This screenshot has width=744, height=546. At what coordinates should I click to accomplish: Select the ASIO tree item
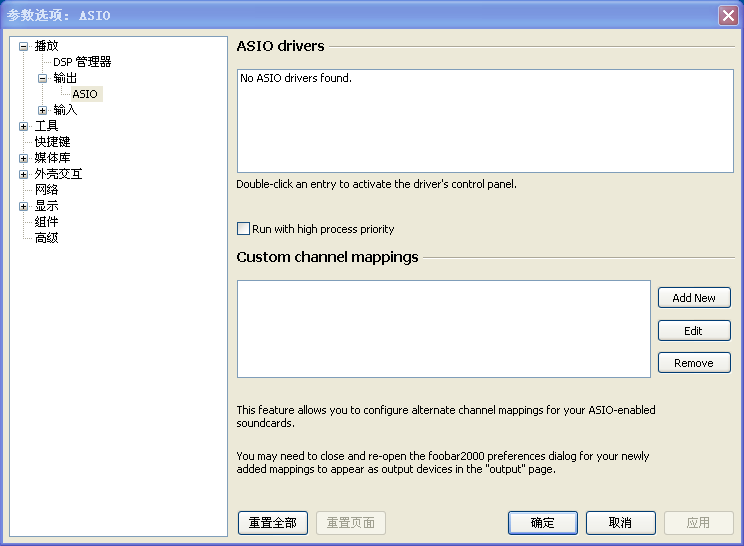point(85,94)
